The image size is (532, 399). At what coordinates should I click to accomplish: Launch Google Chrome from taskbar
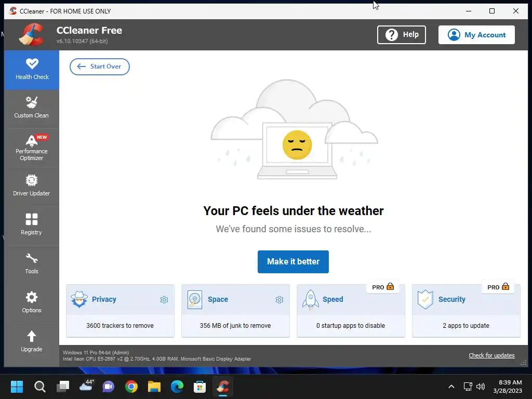pos(131,387)
